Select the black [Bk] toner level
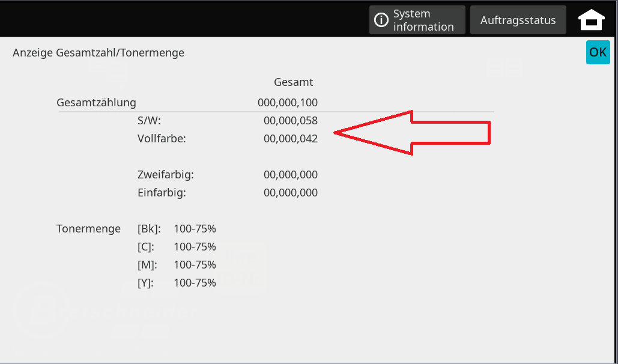 click(x=194, y=229)
